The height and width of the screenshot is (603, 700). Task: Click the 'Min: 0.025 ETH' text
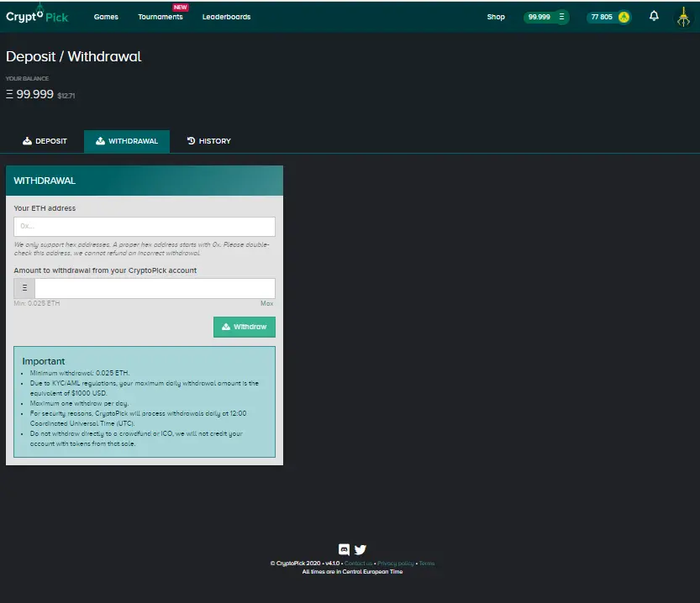37,303
